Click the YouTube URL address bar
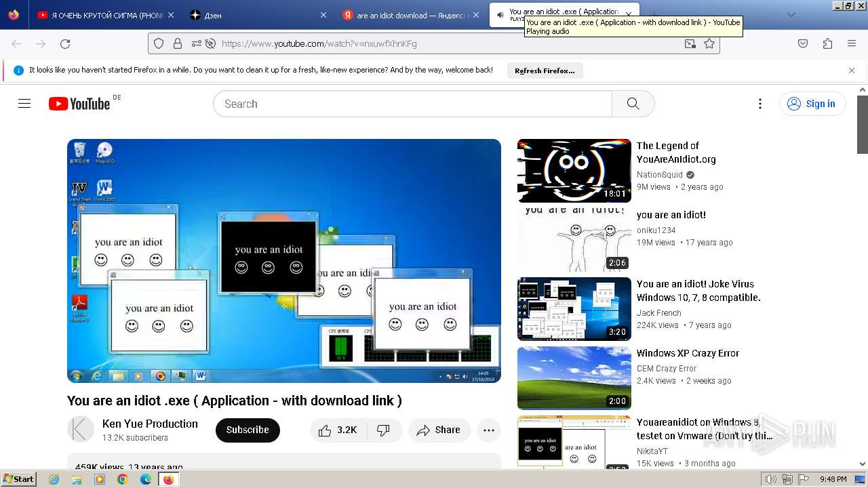The width and height of the screenshot is (868, 488). coord(434,43)
